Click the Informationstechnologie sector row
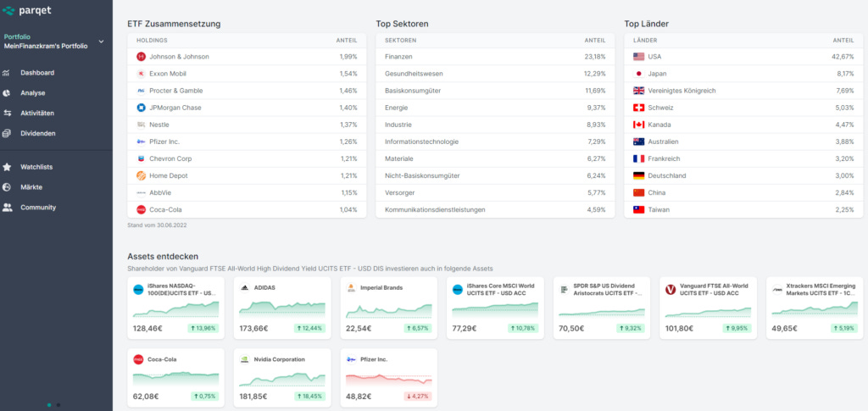The width and height of the screenshot is (868, 411). pyautogui.click(x=495, y=142)
